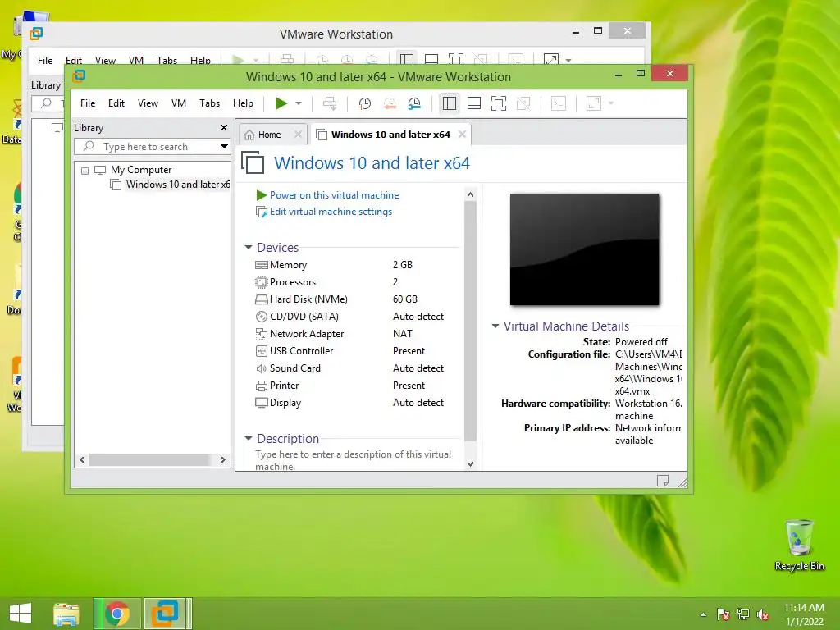Viewport: 840px width, 630px height.
Task: Switch to the Home tab
Action: (x=269, y=135)
